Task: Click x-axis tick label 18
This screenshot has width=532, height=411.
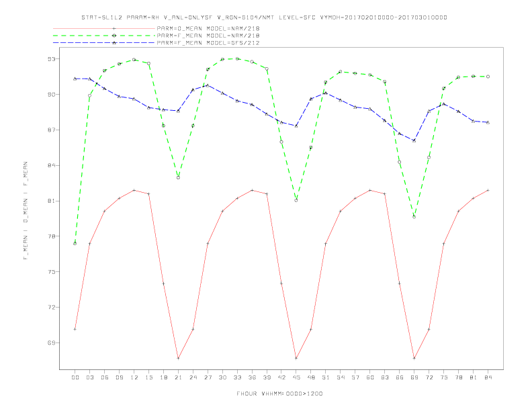Action: (x=163, y=377)
